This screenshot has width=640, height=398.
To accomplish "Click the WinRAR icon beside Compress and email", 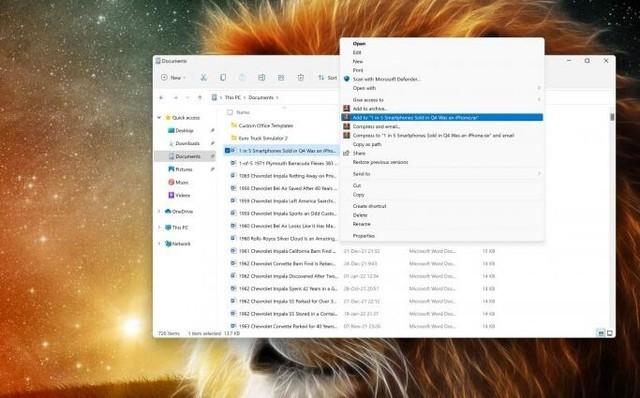I will 347,127.
